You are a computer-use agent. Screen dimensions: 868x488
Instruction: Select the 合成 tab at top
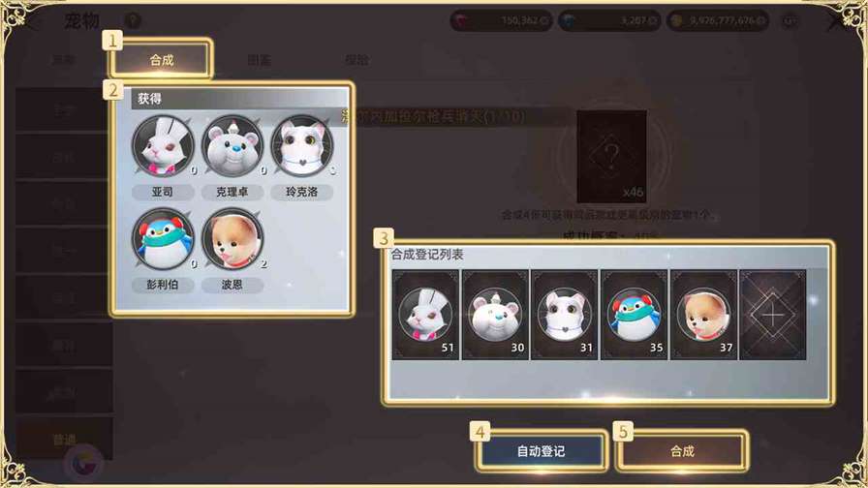[x=161, y=59]
